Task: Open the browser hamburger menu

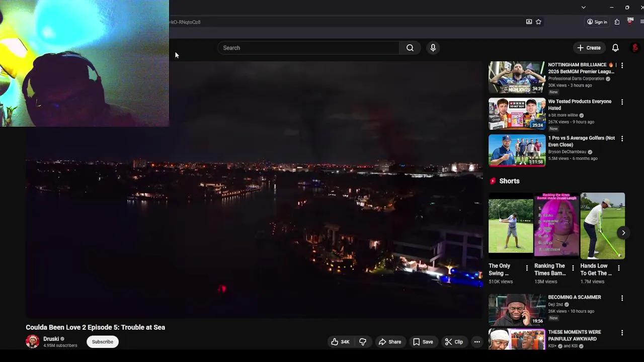Action: point(641,22)
